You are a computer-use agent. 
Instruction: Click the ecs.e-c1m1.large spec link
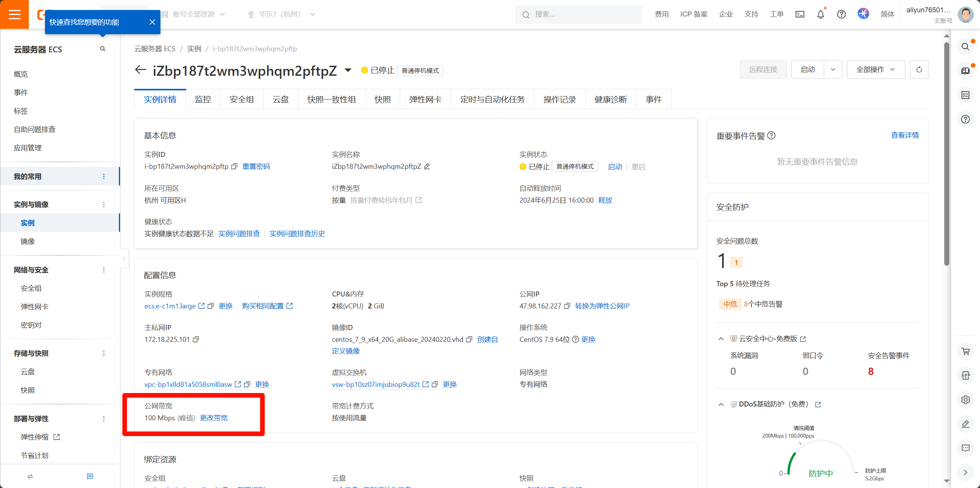coord(170,306)
